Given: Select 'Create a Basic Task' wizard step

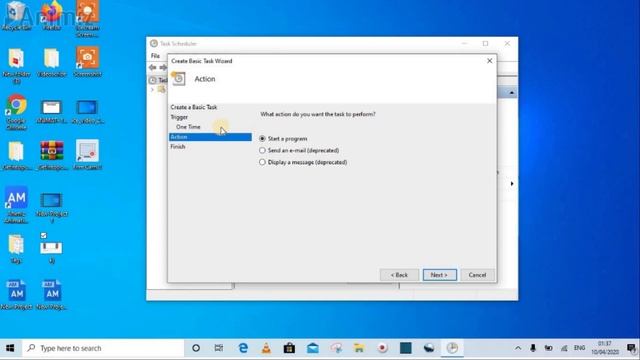Looking at the screenshot, I should 194,107.
